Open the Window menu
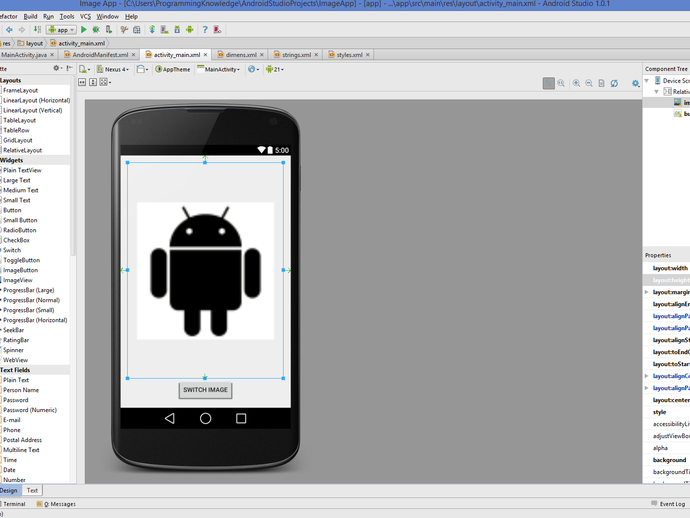This screenshot has height=518, width=690. pos(108,16)
